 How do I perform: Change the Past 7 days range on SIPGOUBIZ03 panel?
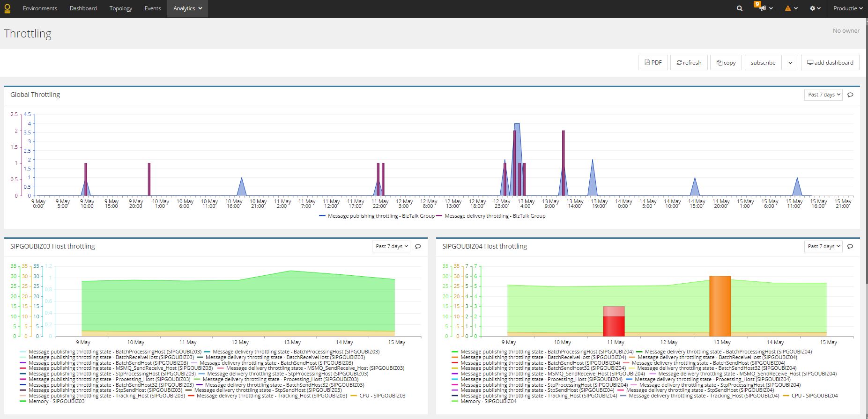391,246
